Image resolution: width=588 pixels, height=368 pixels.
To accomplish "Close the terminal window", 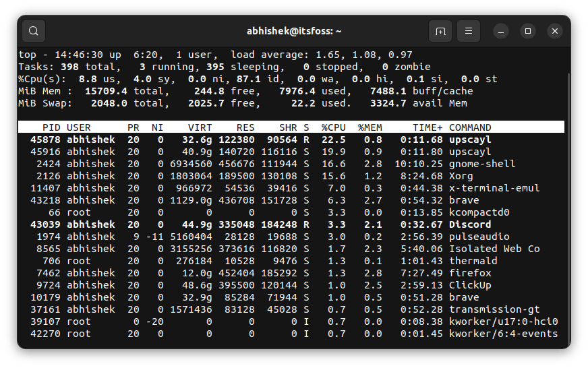I will (554, 31).
